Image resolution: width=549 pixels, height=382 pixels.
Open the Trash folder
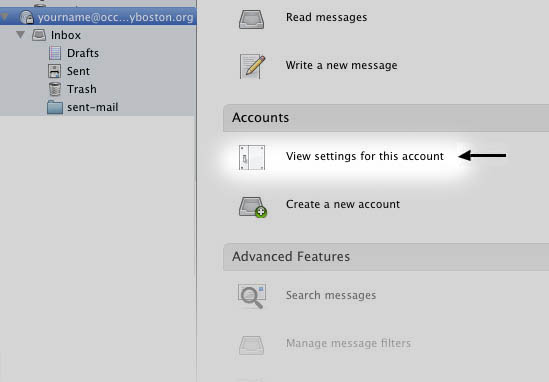coord(82,89)
